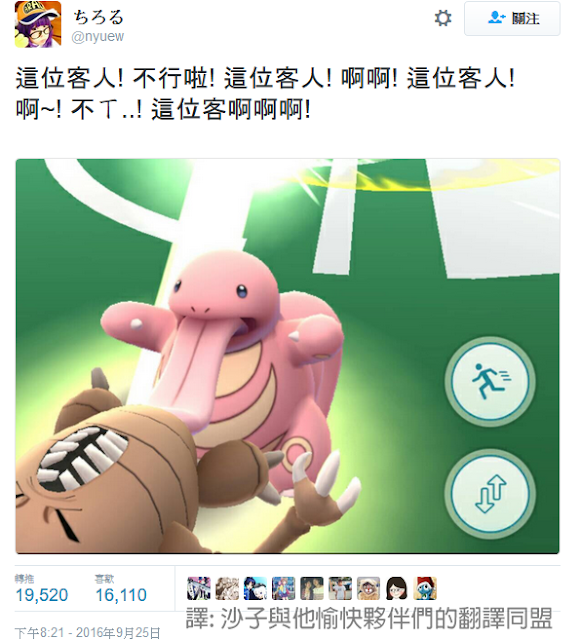Open the gear settings icon on the tweet
The width and height of the screenshot is (581, 640).
(x=443, y=18)
